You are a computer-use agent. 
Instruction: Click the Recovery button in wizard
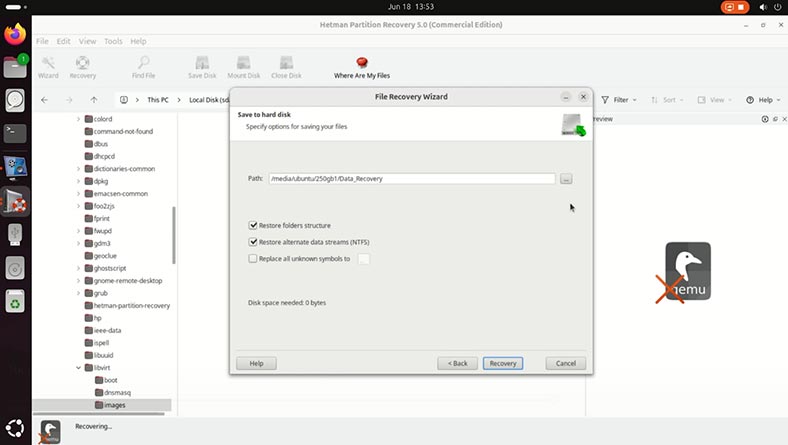tap(503, 363)
